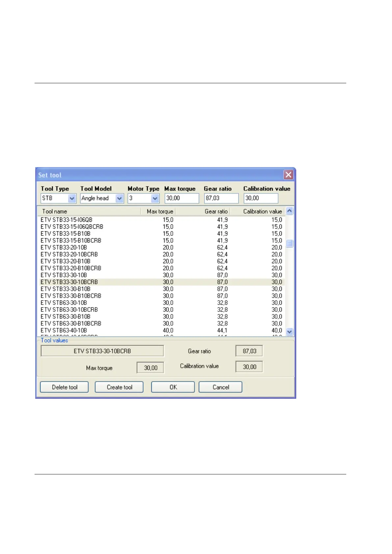Click gear ratio 41,9 of ETV STB33-15-I06QB

[222, 220]
